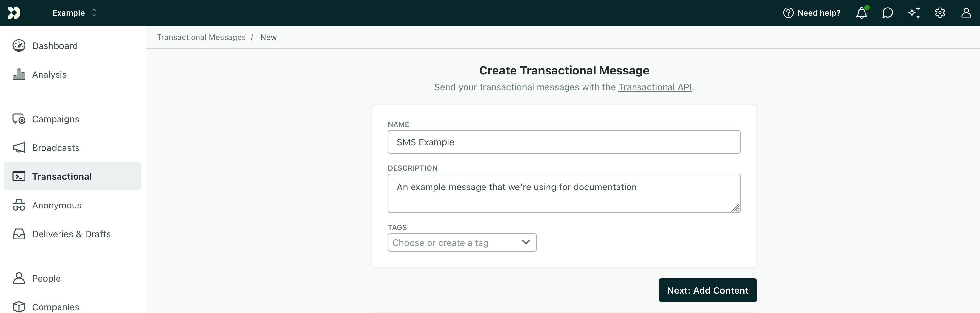Click the Need help question mark icon
980x313 pixels.
click(788, 13)
